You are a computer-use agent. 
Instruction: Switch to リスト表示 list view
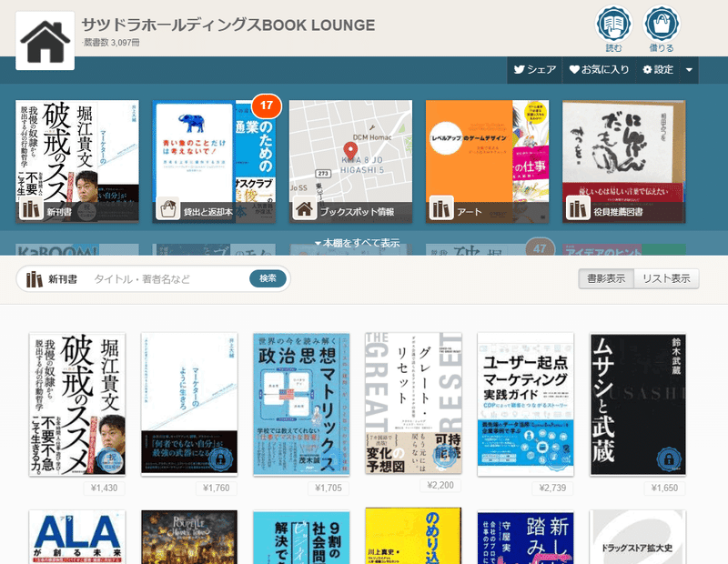tap(666, 278)
